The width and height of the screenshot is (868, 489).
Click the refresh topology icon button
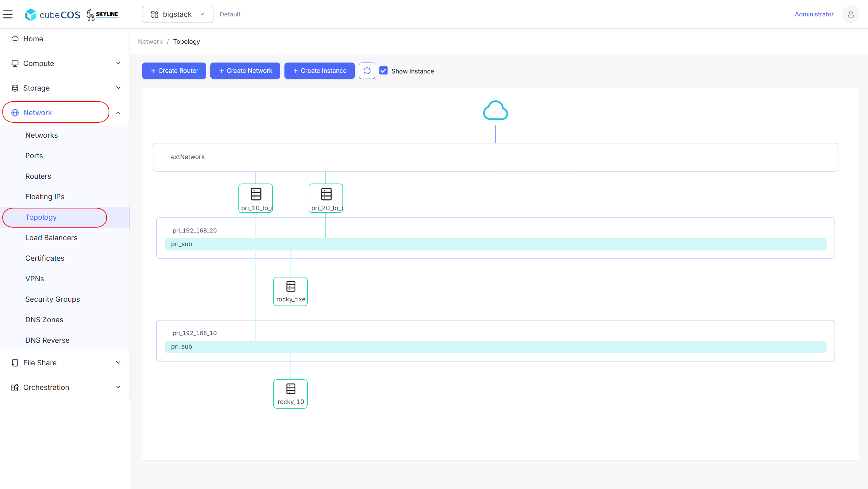(367, 71)
